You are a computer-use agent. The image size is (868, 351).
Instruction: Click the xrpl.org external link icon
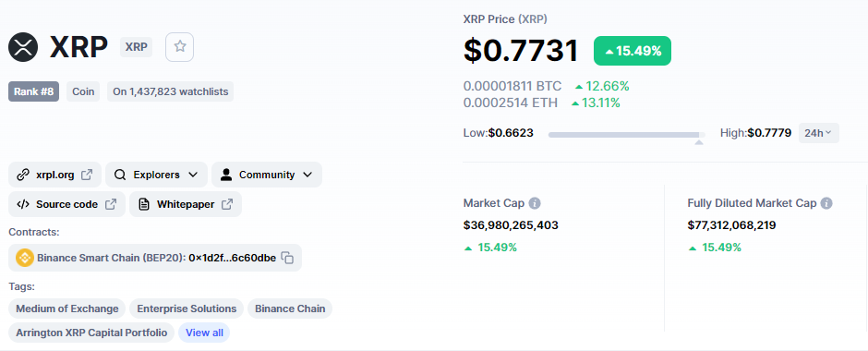pyautogui.click(x=87, y=175)
